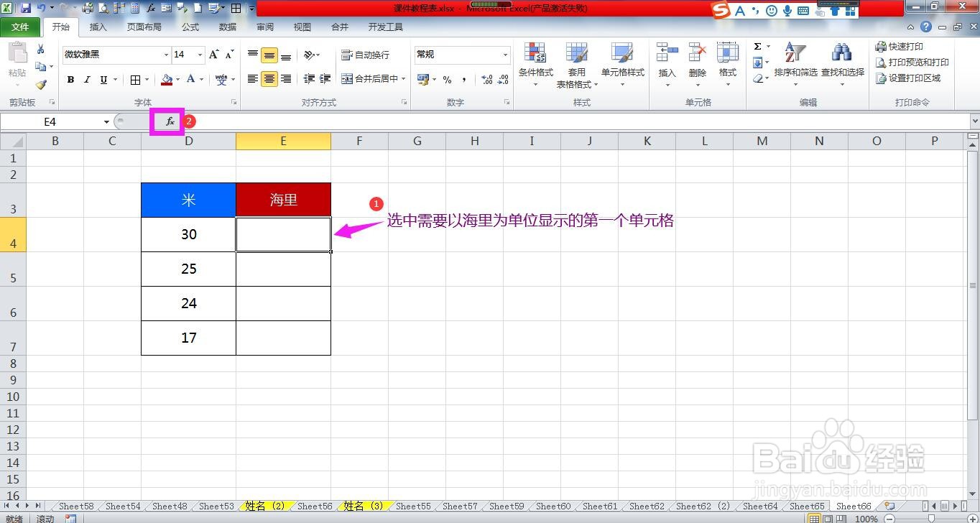
Task: Switch to the 视图 tab
Action: 302,27
